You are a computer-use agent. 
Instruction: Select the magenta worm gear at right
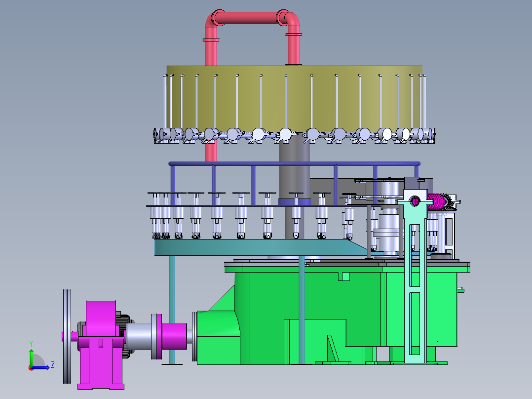coord(437,201)
